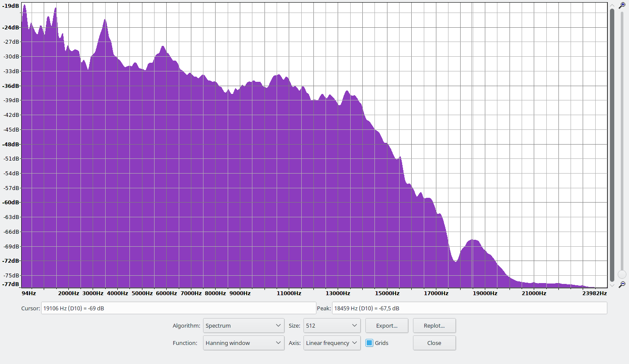Viewport: 629px width, 364px height.
Task: Click the 6000Hz frequency axis label
Action: [x=166, y=293]
